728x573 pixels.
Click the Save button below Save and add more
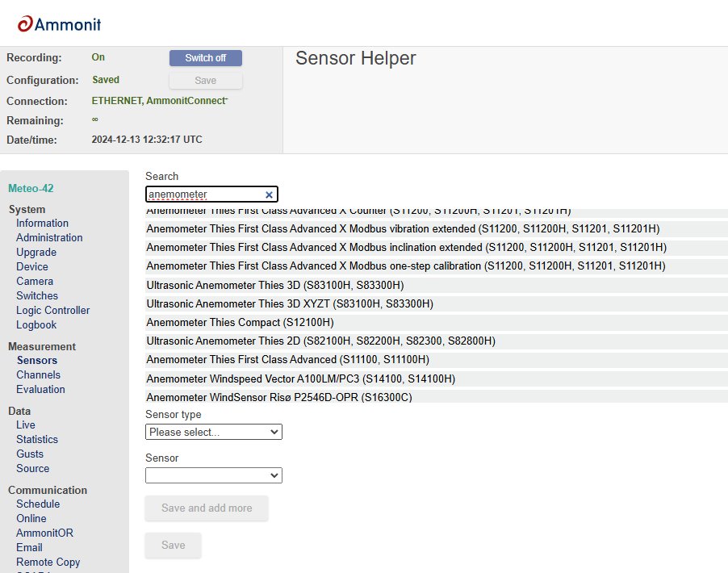click(174, 545)
